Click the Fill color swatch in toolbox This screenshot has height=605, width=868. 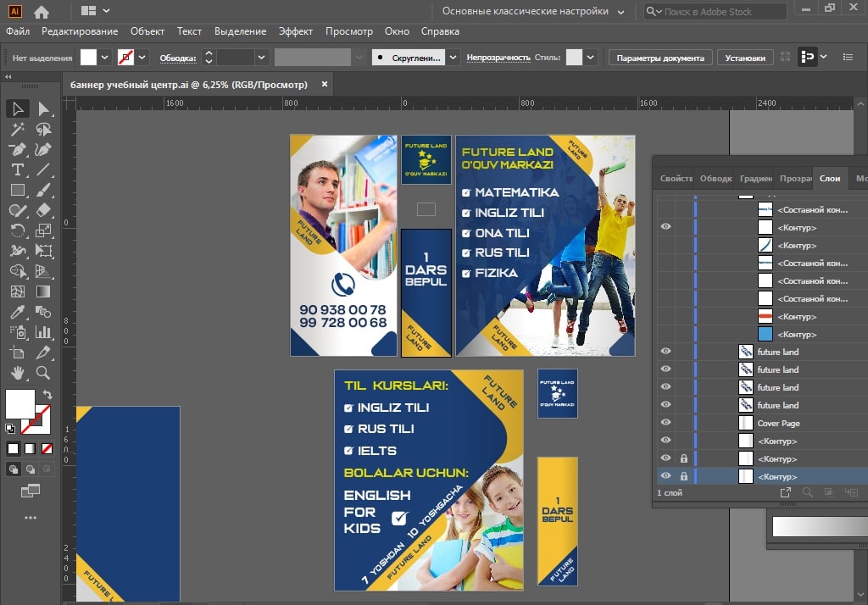pos(20,404)
